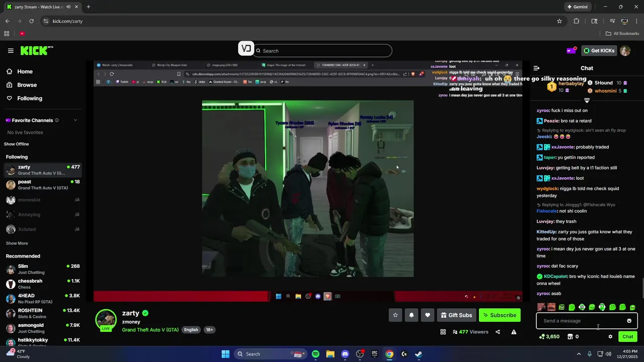Open Chrome extensions puzzle icon
The width and height of the screenshot is (644, 362).
pyautogui.click(x=576, y=21)
